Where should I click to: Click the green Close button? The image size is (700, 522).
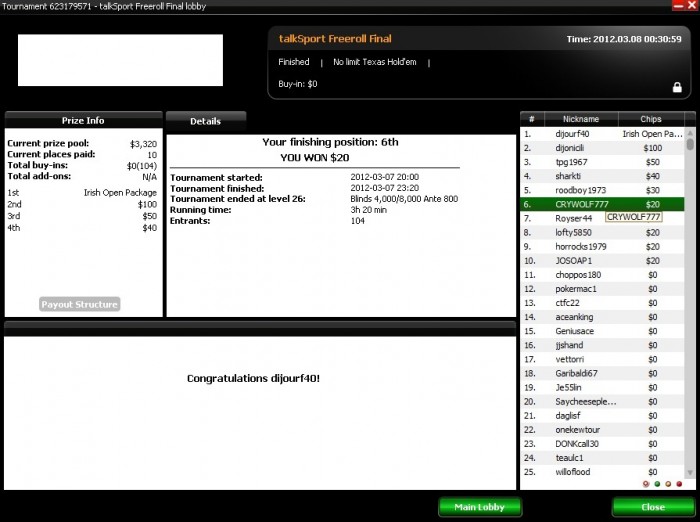653,507
